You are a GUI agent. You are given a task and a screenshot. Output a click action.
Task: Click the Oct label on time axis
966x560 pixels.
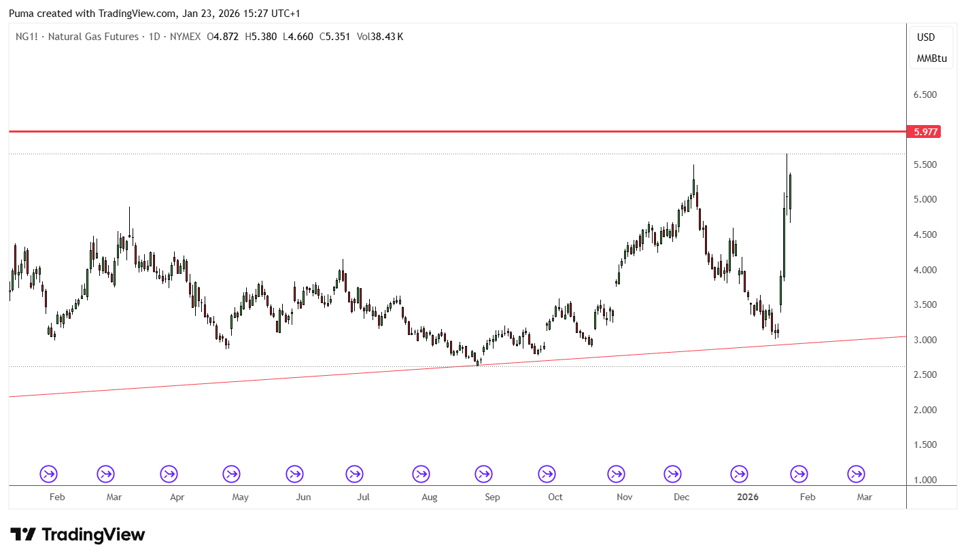pyautogui.click(x=555, y=497)
